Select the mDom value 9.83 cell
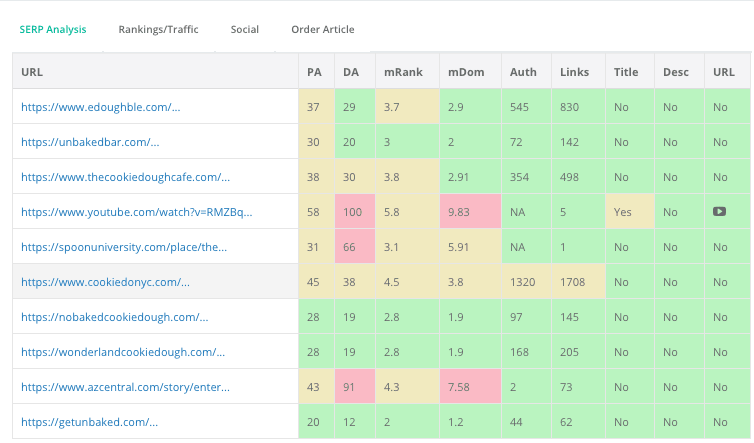The height and width of the screenshot is (443, 754). (x=470, y=212)
